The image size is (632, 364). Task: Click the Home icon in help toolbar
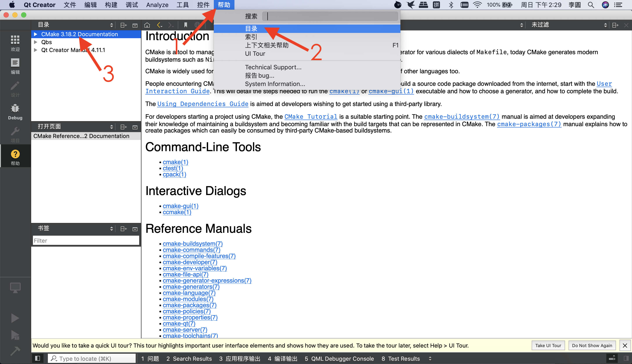tap(147, 25)
